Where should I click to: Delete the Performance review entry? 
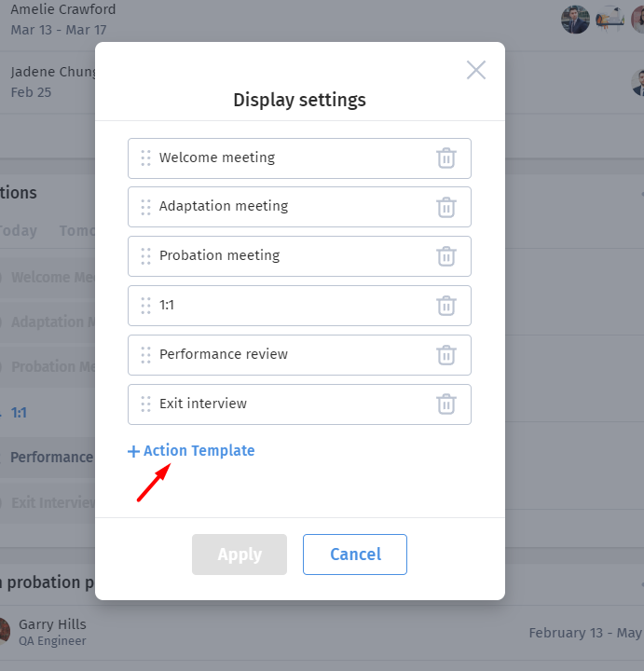point(446,355)
